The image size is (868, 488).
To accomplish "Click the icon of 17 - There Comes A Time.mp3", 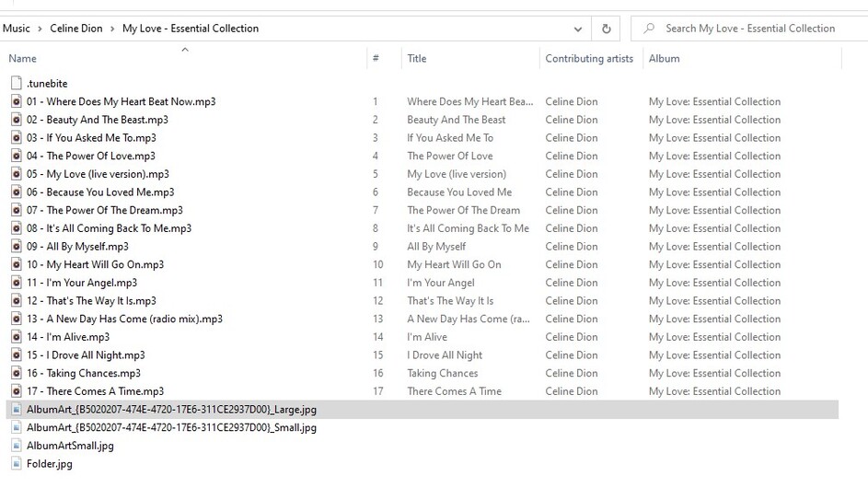I will 17,391.
